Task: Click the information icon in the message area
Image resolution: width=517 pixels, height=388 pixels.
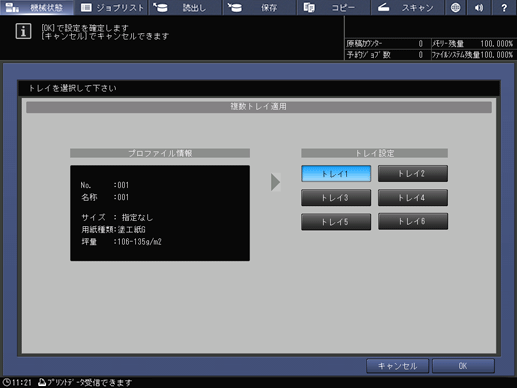Action: pos(23,31)
